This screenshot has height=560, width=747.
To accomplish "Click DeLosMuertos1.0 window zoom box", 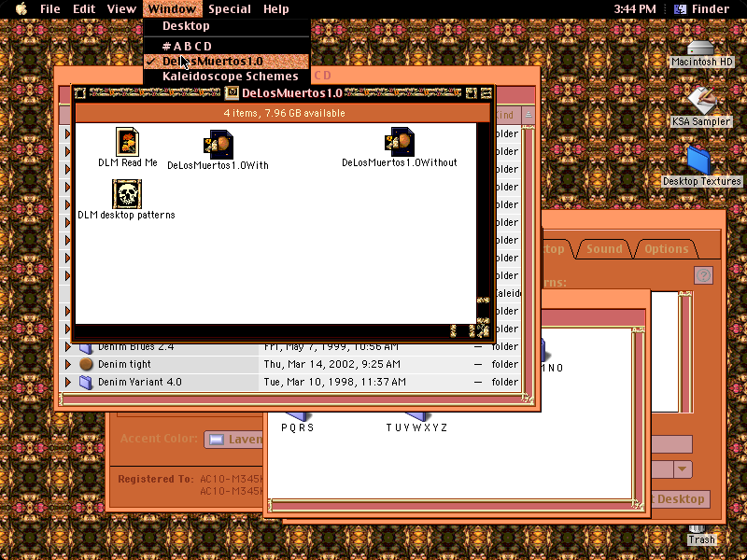I will coord(472,92).
